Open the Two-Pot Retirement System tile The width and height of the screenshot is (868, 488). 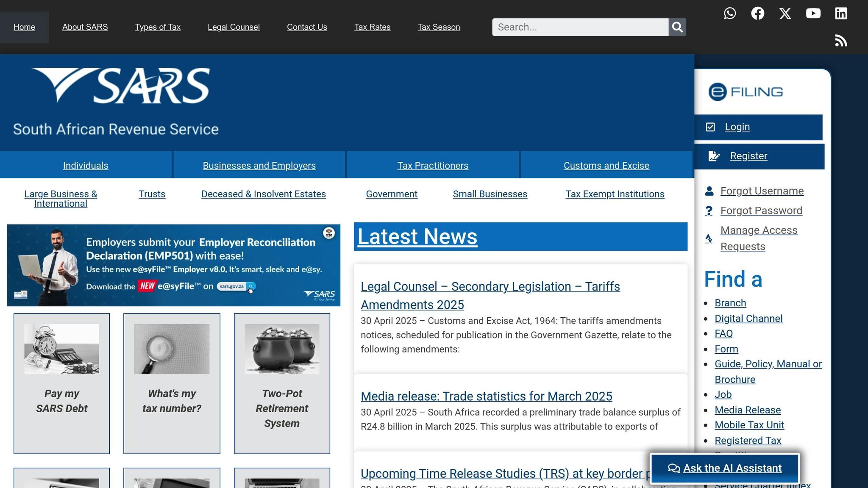point(282,383)
